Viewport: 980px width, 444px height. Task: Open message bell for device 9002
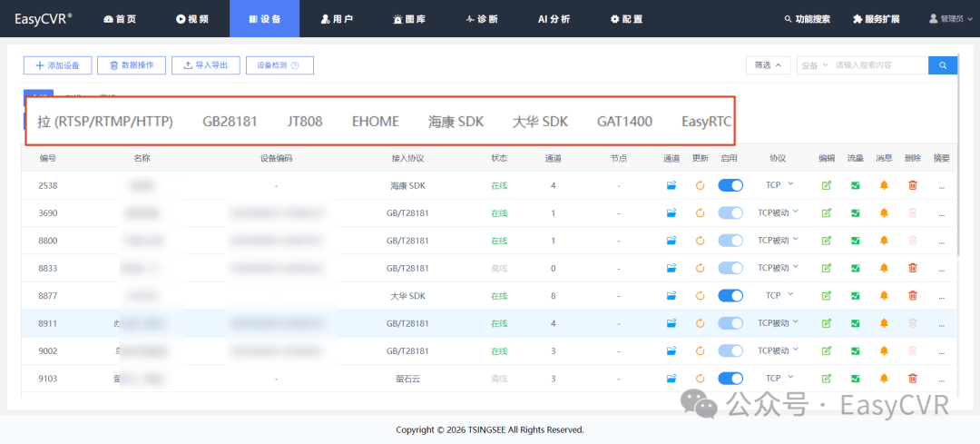(x=884, y=350)
